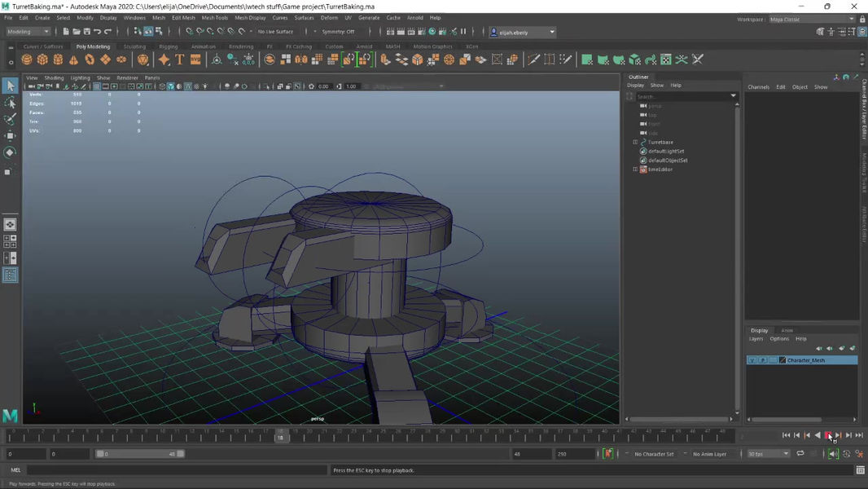The height and width of the screenshot is (489, 868).
Task: Open the script editor icon
Action: (x=860, y=470)
